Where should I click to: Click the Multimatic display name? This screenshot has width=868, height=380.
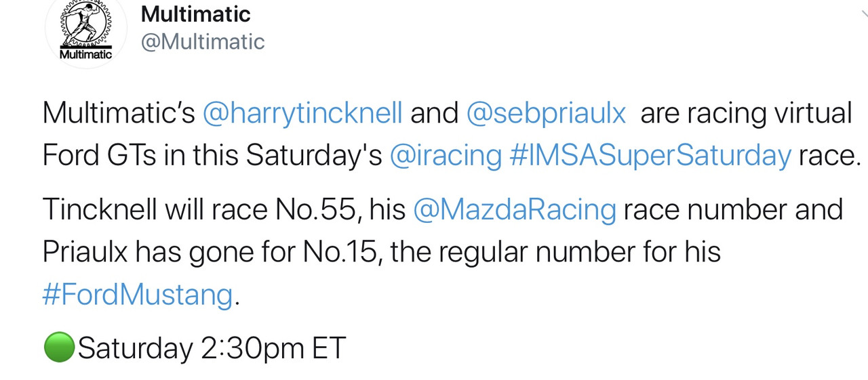(195, 14)
